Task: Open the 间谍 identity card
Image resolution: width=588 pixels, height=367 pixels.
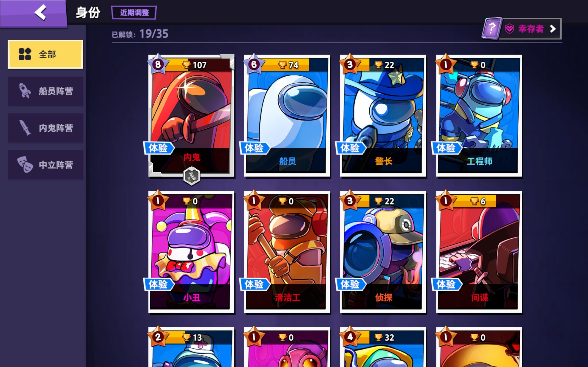Action: (x=479, y=252)
